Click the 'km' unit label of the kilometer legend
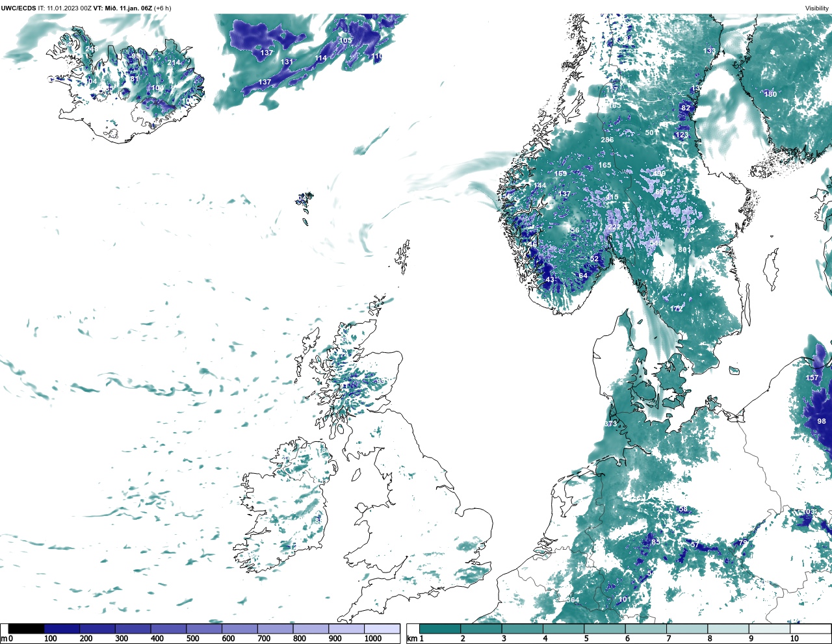832x644 pixels. click(x=411, y=639)
